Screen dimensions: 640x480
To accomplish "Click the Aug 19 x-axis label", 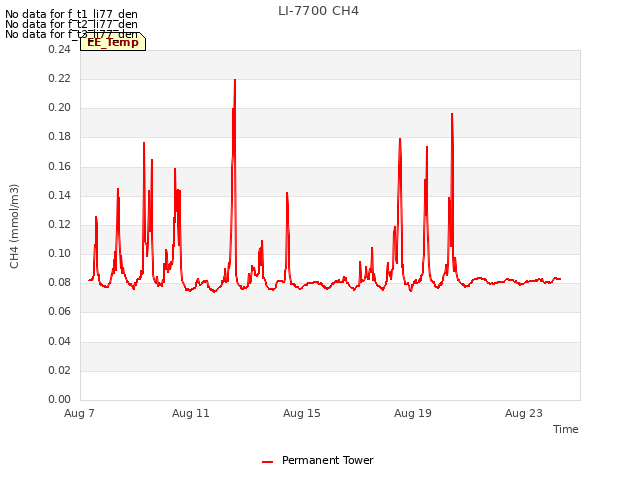I will click(413, 413).
